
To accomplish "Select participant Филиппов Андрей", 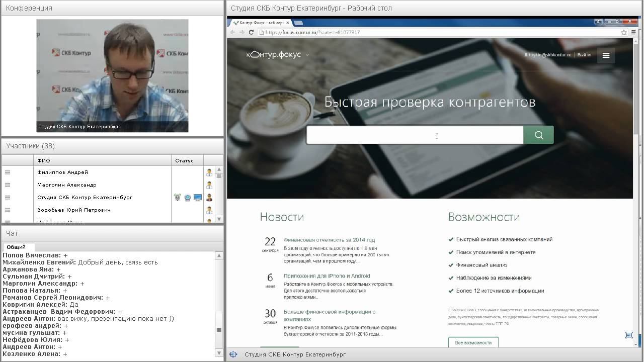I will (x=62, y=172).
